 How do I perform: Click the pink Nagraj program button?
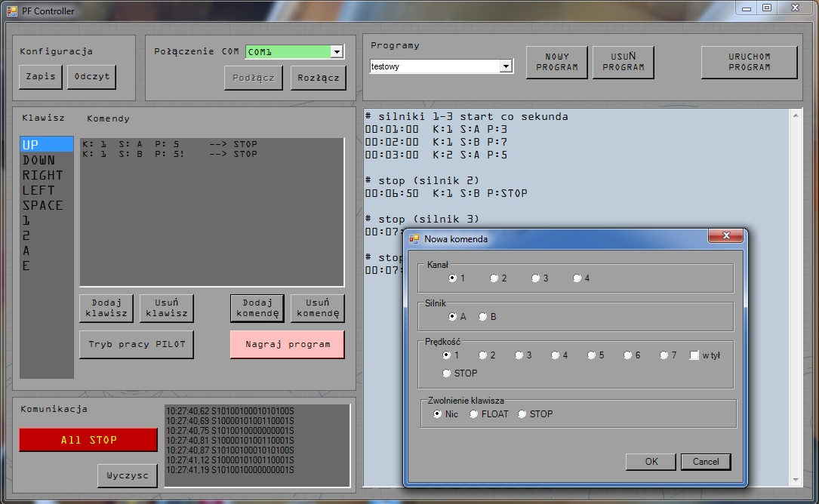288,344
